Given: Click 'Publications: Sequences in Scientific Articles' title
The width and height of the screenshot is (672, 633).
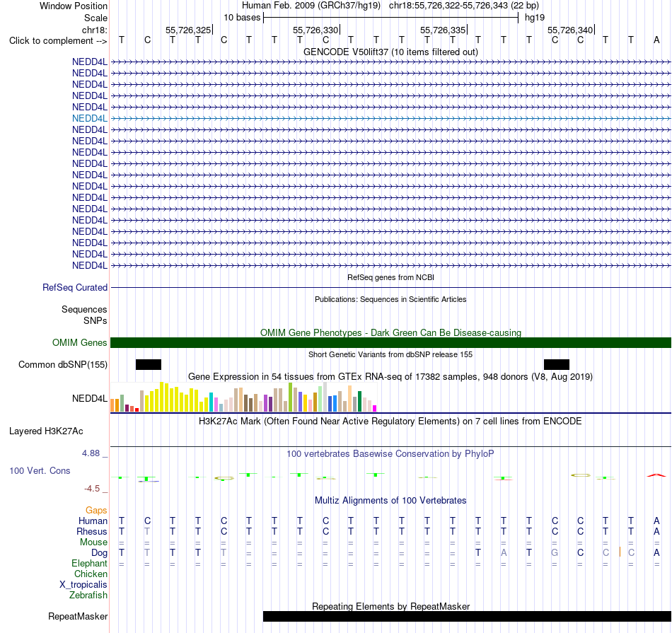Looking at the screenshot, I should point(390,299).
